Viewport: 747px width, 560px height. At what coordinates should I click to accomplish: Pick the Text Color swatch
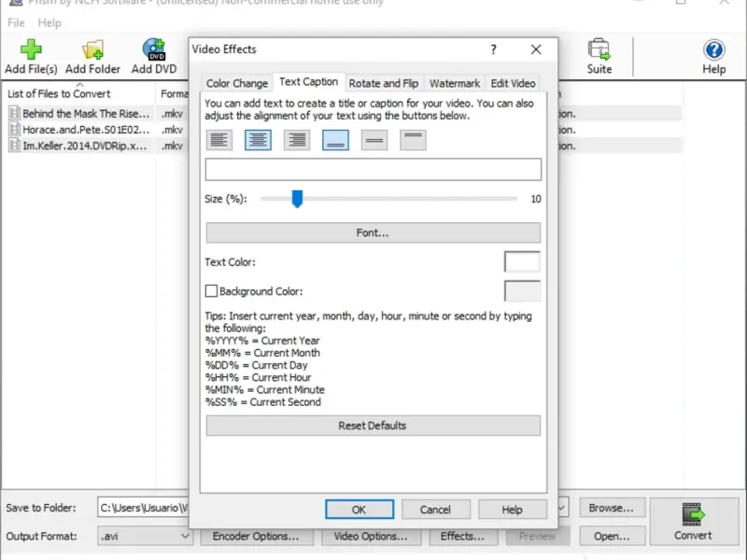click(x=522, y=262)
